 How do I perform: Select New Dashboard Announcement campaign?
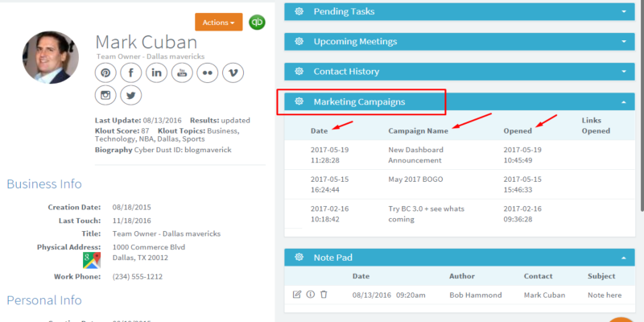pyautogui.click(x=415, y=155)
